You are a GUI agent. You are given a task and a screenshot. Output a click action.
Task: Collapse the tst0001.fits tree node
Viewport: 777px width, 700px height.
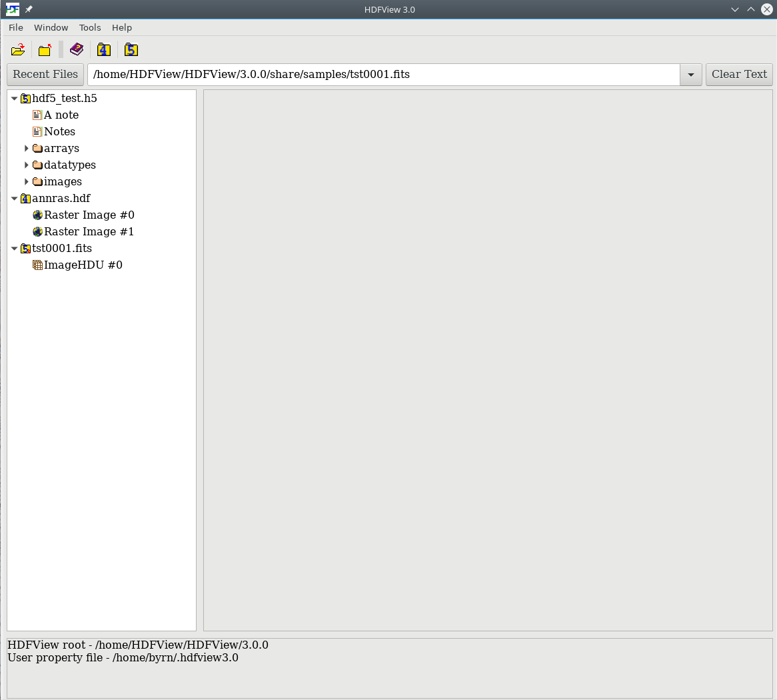15,249
